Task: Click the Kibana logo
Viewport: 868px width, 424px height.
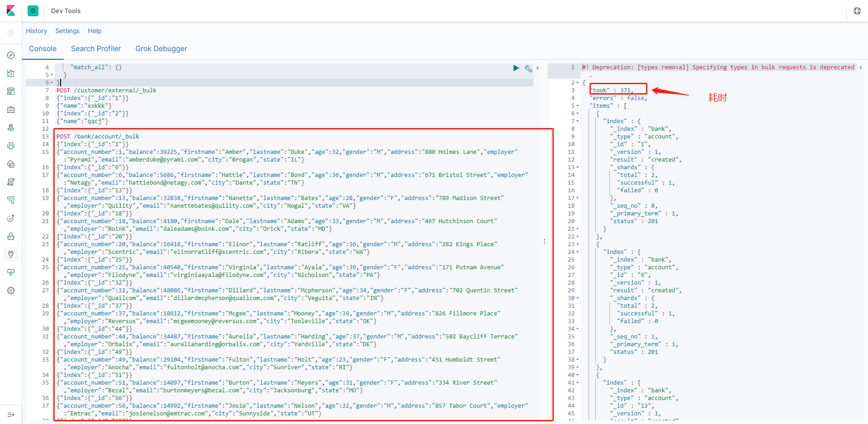Action: pyautogui.click(x=11, y=11)
